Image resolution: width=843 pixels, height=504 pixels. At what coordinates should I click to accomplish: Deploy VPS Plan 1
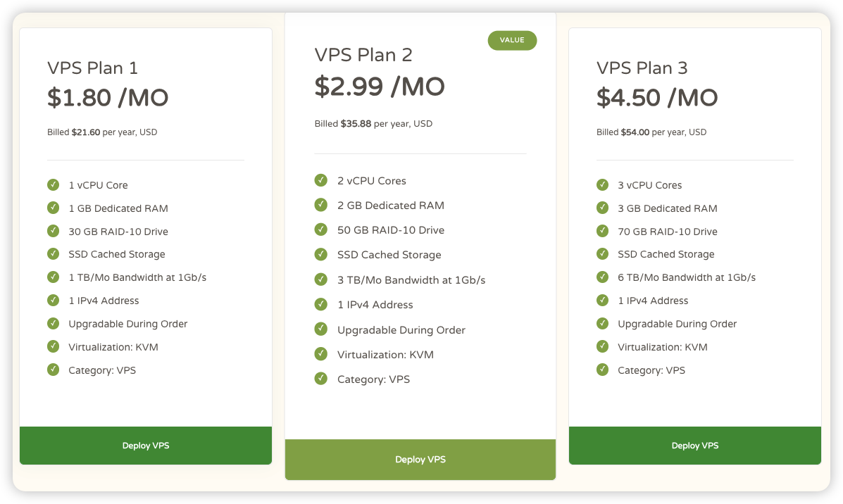[x=146, y=446]
